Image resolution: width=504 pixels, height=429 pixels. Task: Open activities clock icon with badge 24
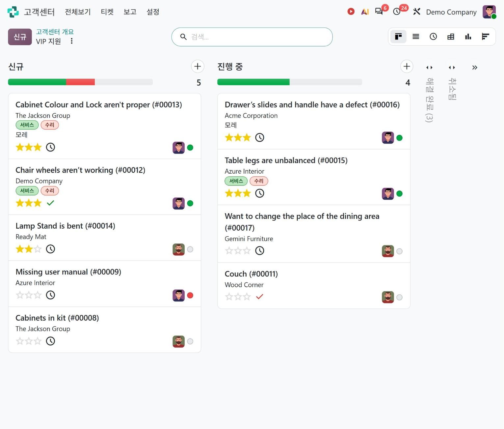click(397, 12)
